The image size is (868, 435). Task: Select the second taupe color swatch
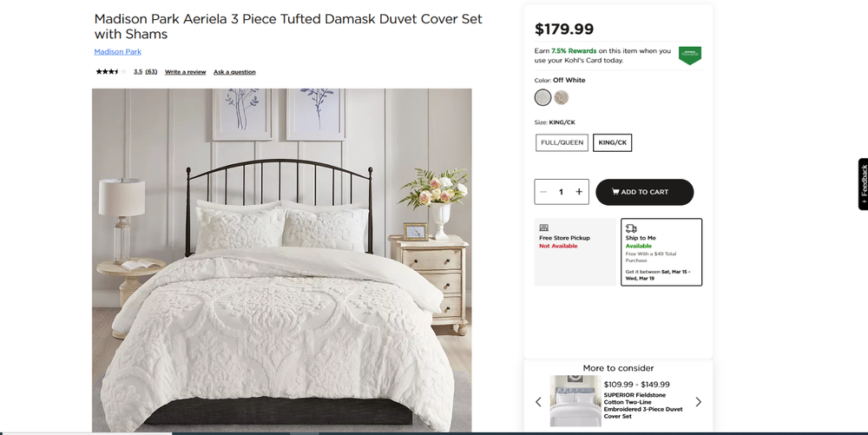pos(562,97)
